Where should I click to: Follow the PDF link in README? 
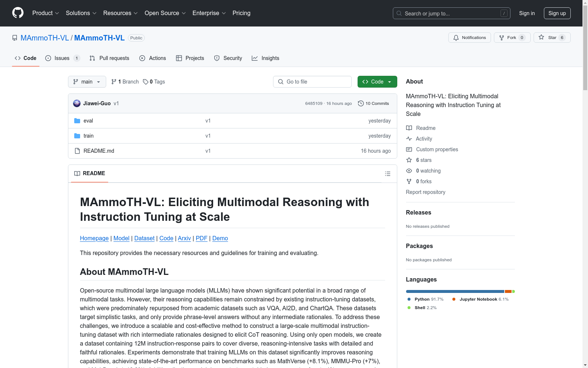click(202, 238)
